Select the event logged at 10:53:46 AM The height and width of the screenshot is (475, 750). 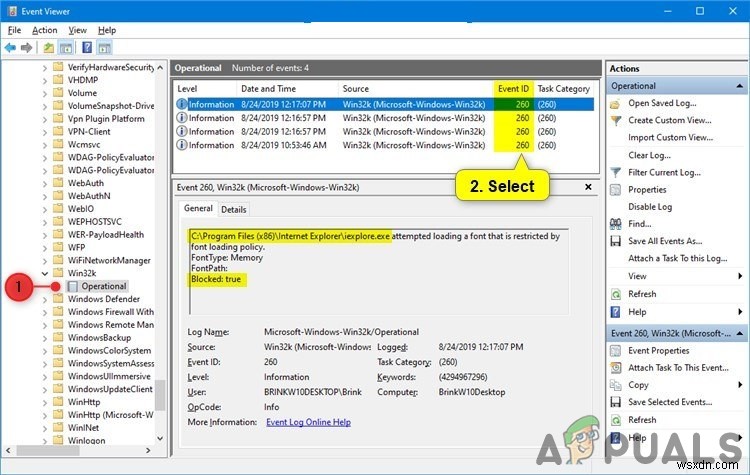point(385,145)
